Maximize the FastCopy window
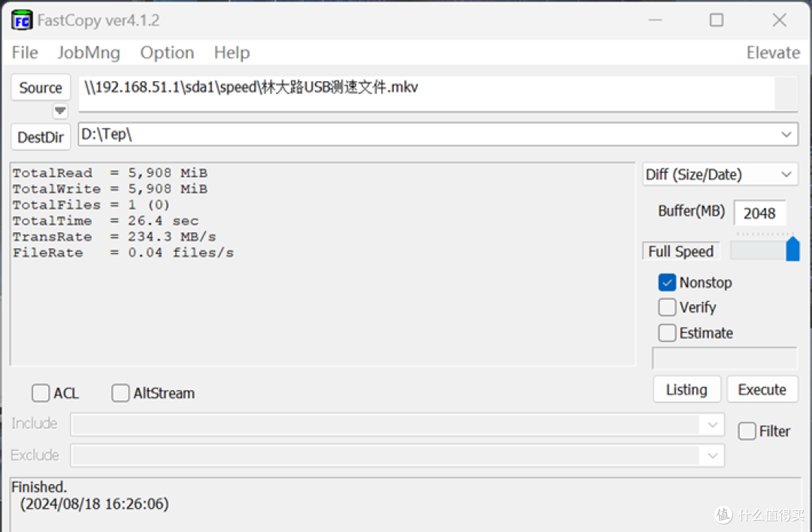Image resolution: width=812 pixels, height=532 pixels. (x=717, y=20)
